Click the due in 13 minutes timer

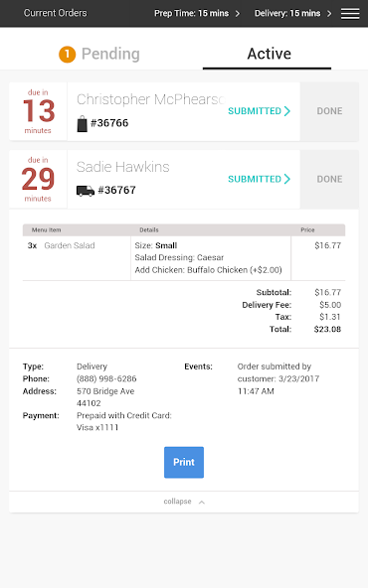[38, 111]
